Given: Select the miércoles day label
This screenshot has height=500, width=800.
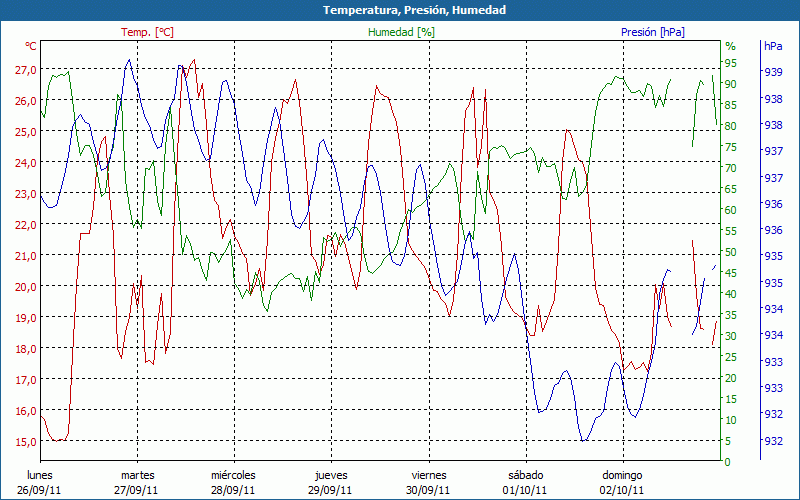Looking at the screenshot, I should pos(233,475).
